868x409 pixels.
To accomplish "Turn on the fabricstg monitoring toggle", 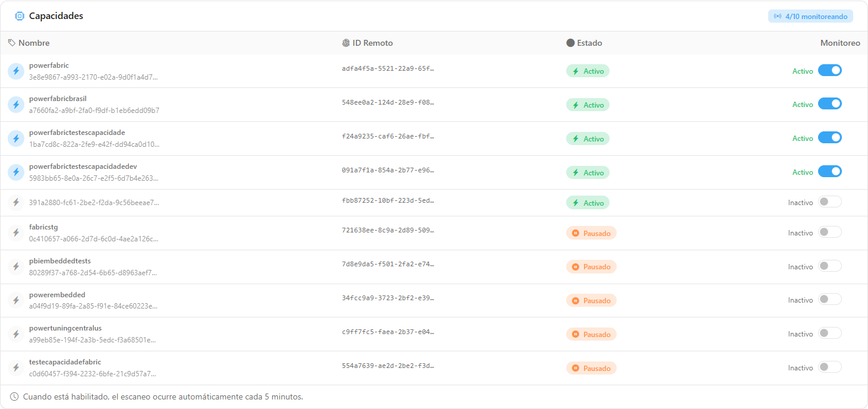I will click(x=830, y=232).
